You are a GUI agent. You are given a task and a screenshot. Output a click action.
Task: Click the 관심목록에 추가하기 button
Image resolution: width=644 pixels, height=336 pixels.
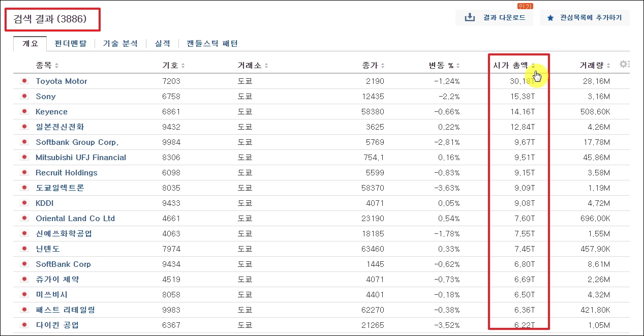(585, 18)
